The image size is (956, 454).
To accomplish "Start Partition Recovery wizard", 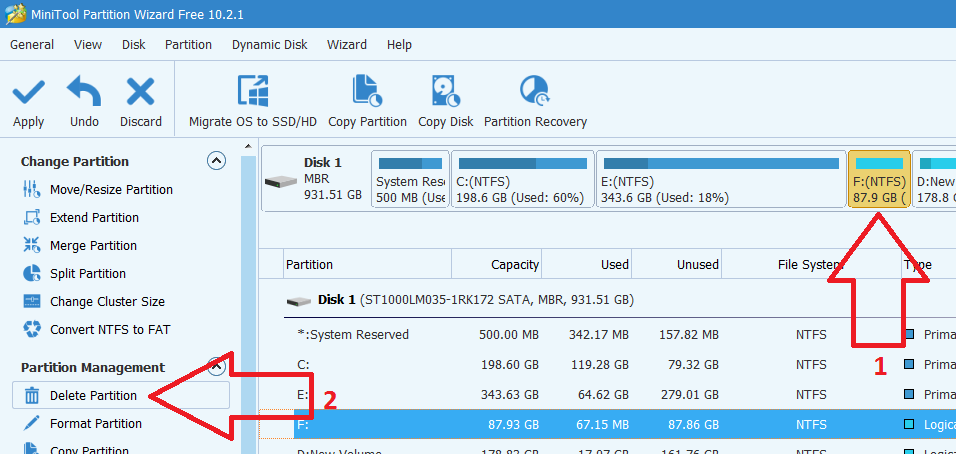I will tap(535, 102).
